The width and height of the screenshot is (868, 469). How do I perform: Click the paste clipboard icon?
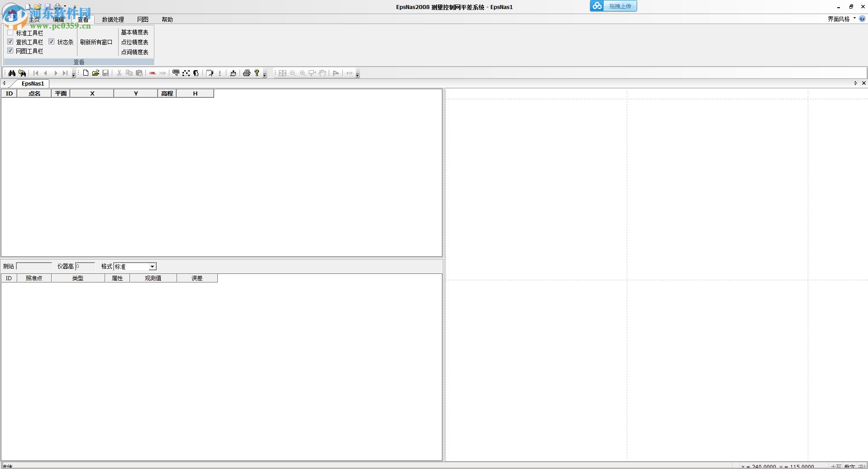tap(139, 73)
